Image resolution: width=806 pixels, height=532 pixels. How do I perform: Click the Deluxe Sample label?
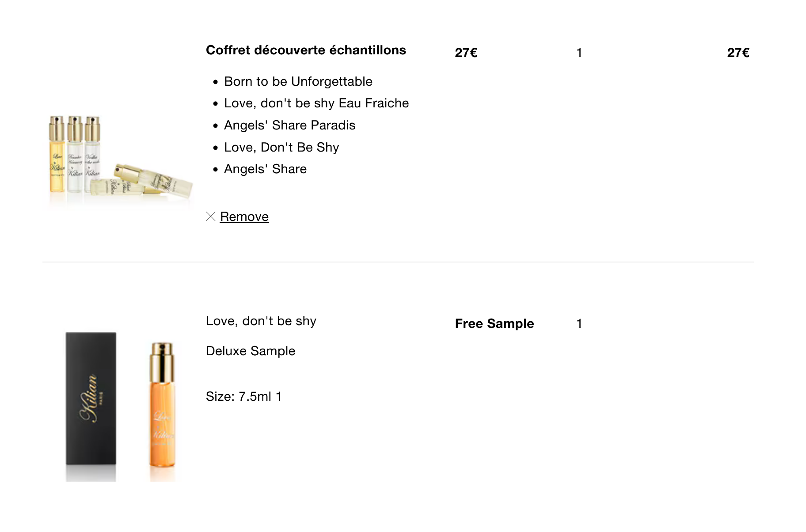click(x=251, y=351)
